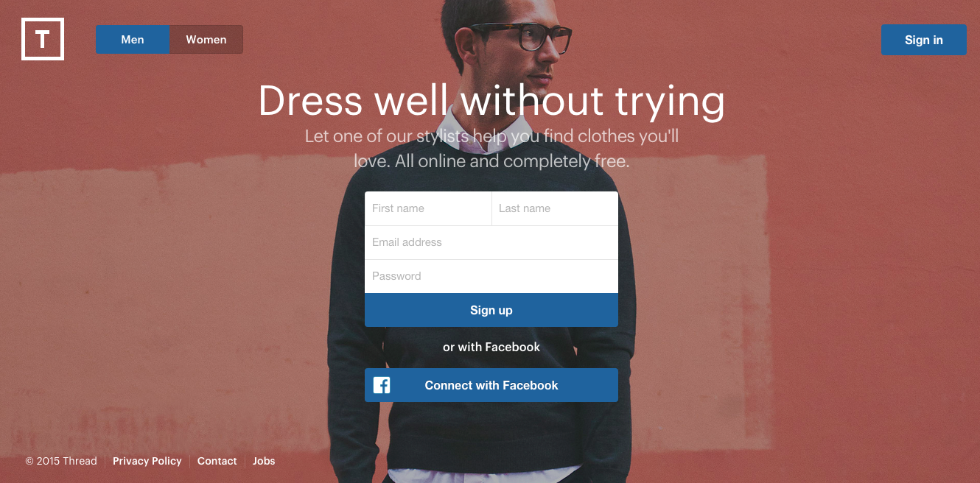Screen dimensions: 980x483
Task: Click the "Dress well without trying" headline
Action: [x=491, y=100]
